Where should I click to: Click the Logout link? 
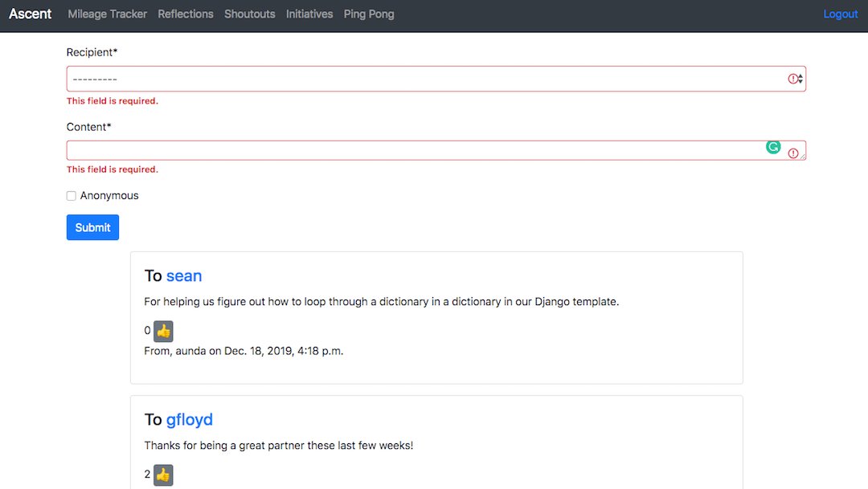pyautogui.click(x=841, y=14)
